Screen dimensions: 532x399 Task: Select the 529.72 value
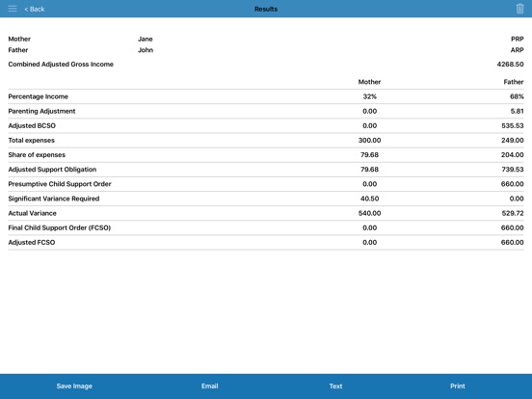(513, 213)
